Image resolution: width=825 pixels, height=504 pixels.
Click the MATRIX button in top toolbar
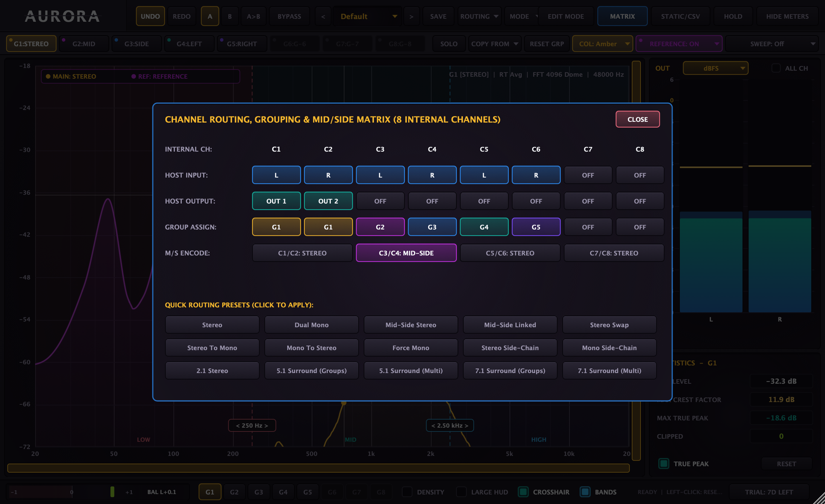click(x=622, y=16)
